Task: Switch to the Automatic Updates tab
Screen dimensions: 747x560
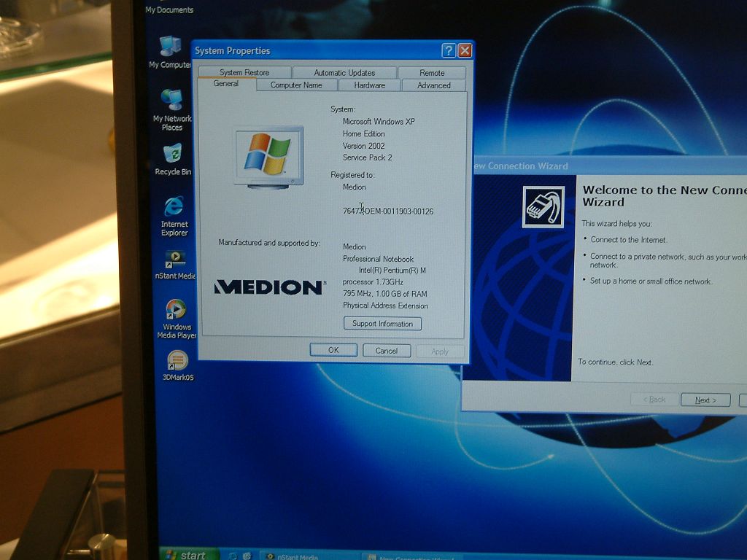Action: (x=344, y=73)
